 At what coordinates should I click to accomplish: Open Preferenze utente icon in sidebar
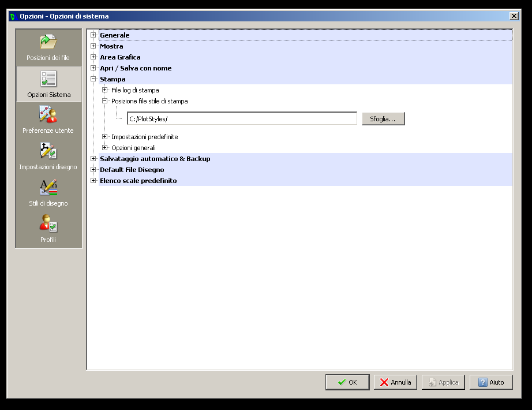48,115
